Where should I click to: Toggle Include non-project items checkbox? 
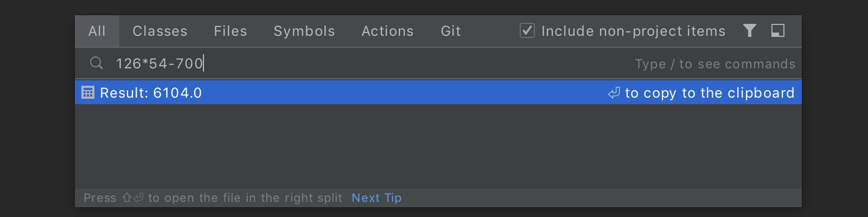(527, 30)
